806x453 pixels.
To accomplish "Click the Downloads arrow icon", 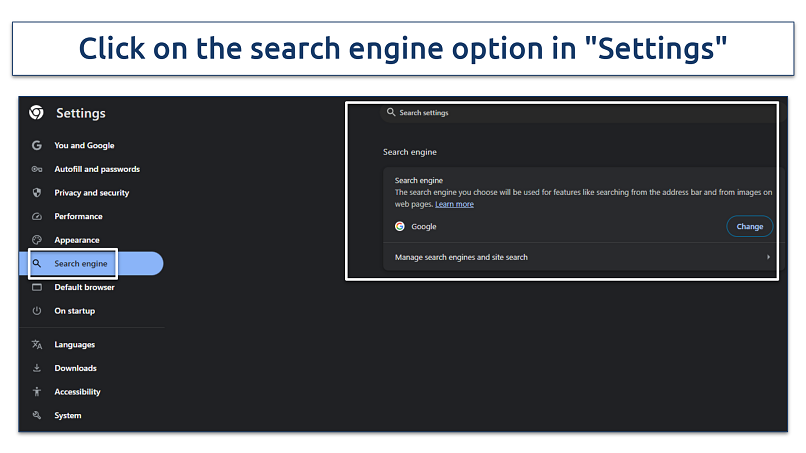I will (37, 368).
